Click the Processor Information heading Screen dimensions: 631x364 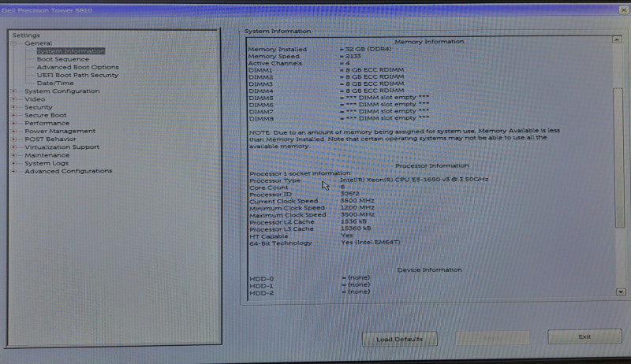[x=431, y=165]
